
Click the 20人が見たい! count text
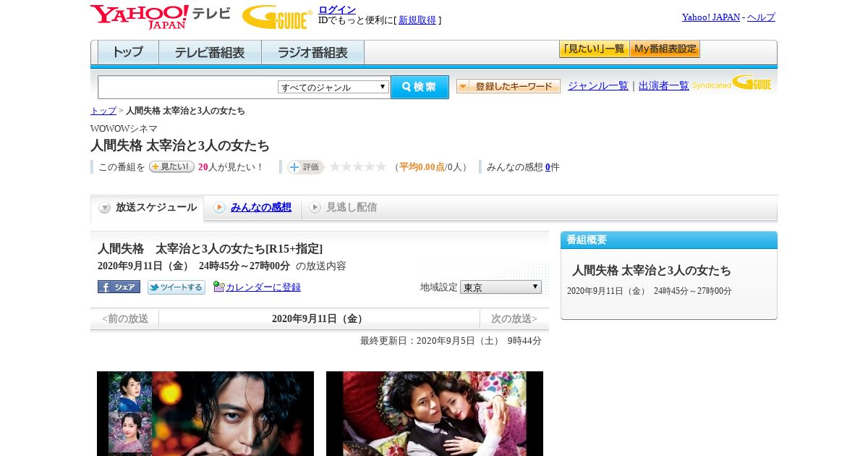(x=231, y=167)
